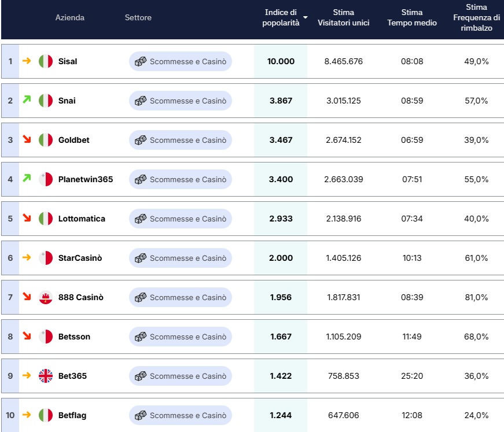
Task: Select unique visitors value 647.606
Action: point(343,415)
